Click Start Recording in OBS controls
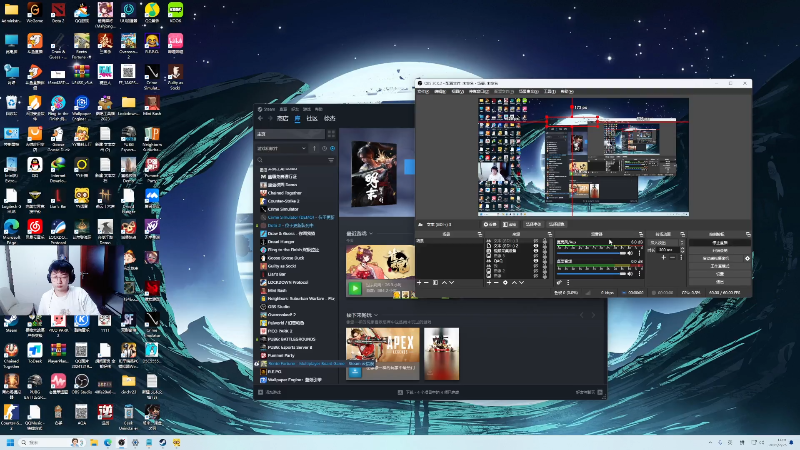This screenshot has width=800, height=450. (x=720, y=251)
